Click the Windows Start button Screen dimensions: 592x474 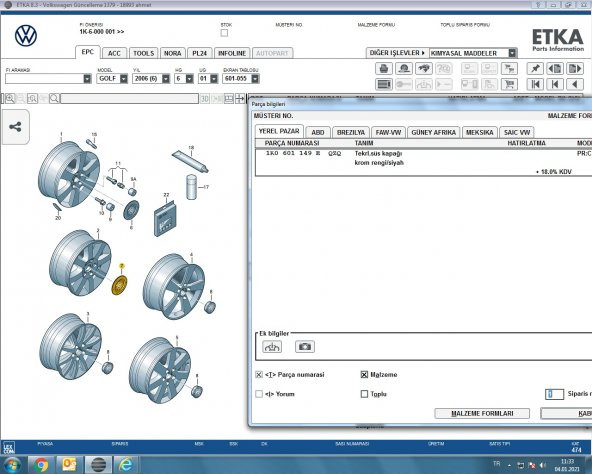12,464
